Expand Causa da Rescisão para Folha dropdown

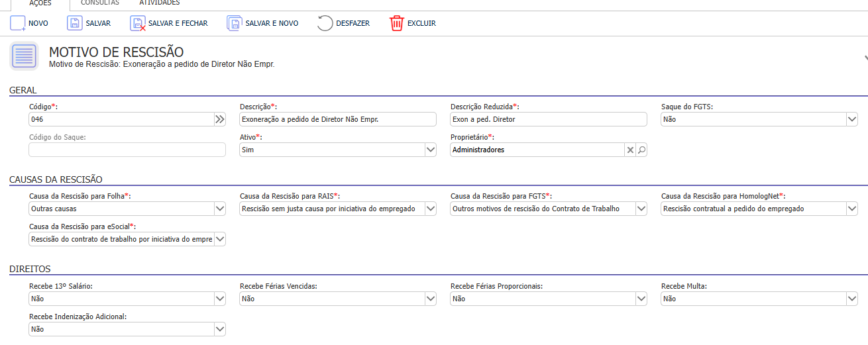[220, 209]
